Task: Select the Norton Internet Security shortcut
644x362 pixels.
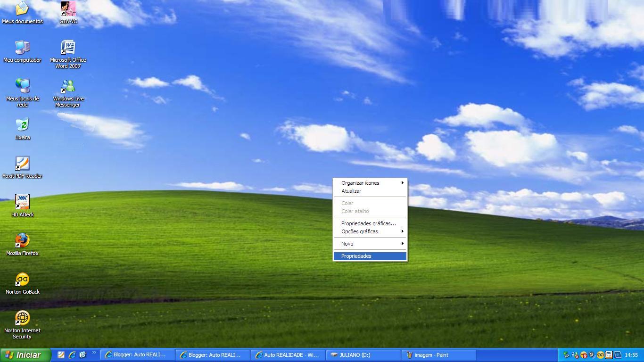Action: coord(22,324)
